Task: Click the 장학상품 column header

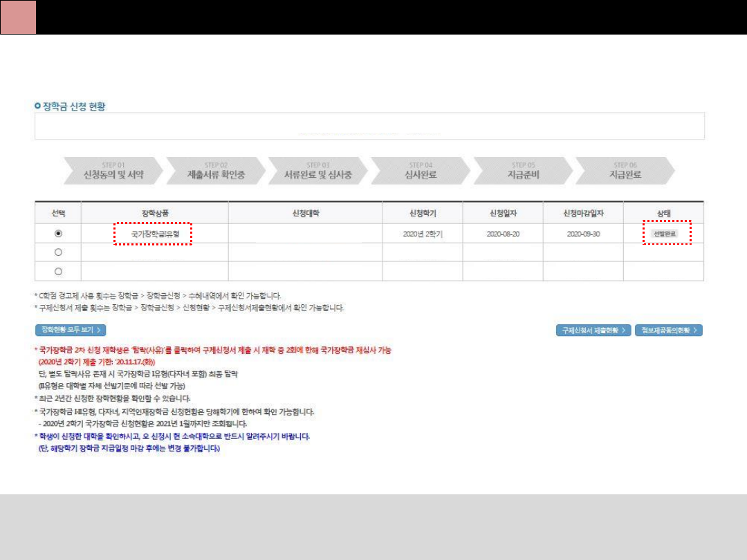Action: (155, 213)
